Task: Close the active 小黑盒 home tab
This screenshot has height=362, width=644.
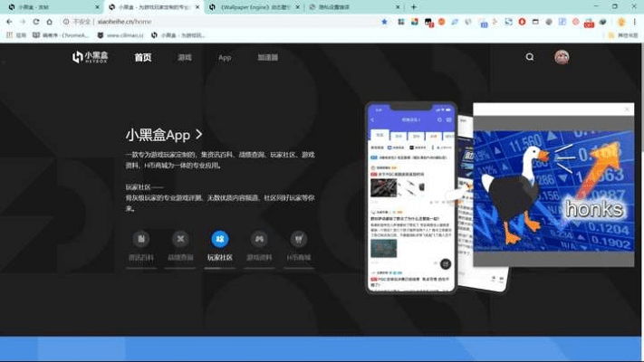Action: pos(197,7)
